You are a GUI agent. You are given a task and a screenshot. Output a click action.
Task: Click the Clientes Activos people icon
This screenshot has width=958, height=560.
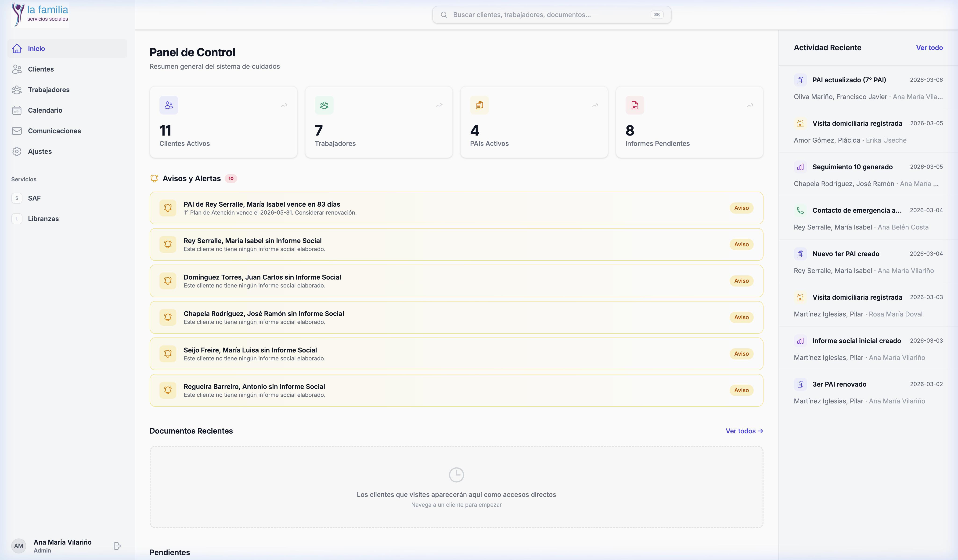169,105
